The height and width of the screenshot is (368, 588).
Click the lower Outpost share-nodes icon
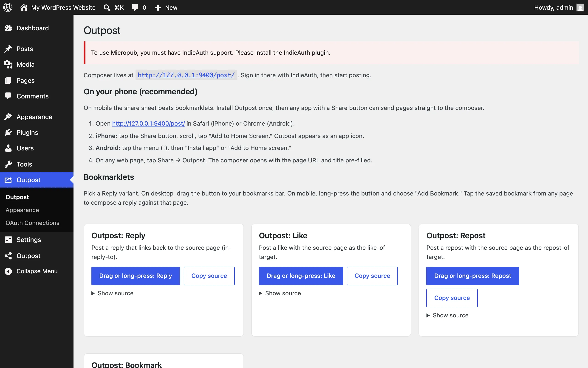(8, 256)
